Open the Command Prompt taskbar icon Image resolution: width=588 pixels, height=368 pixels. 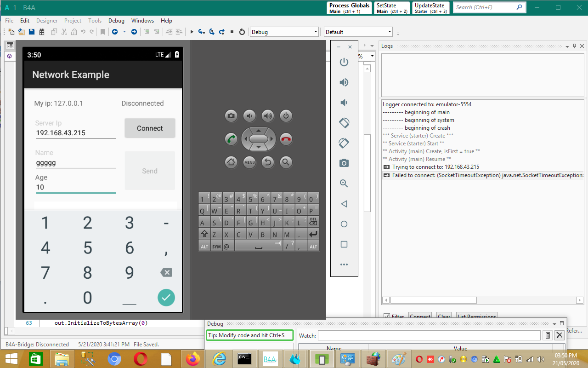(x=243, y=359)
